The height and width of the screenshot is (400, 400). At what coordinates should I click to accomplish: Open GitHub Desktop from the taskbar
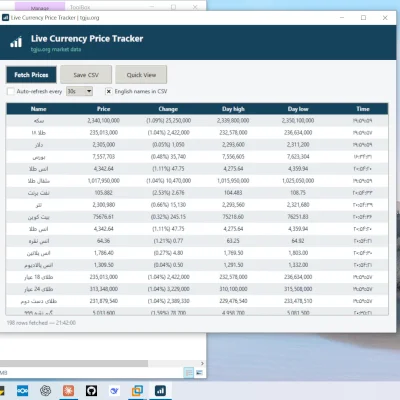91,390
